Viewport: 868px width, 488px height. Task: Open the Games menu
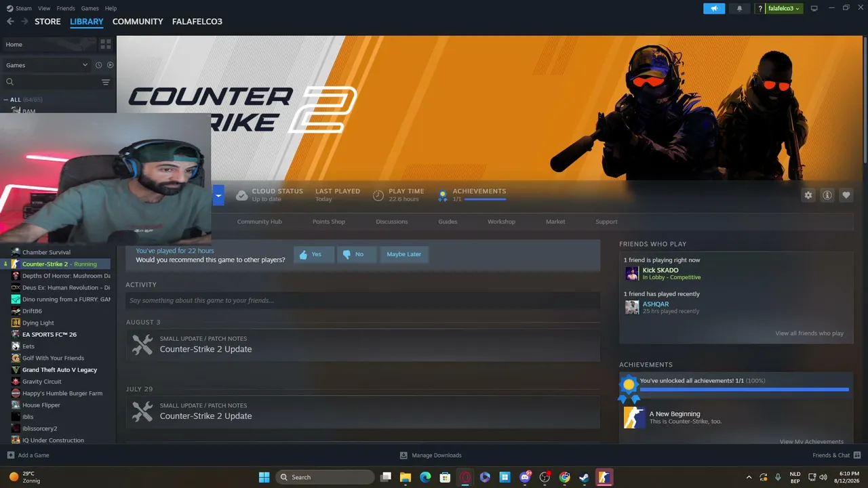(90, 8)
